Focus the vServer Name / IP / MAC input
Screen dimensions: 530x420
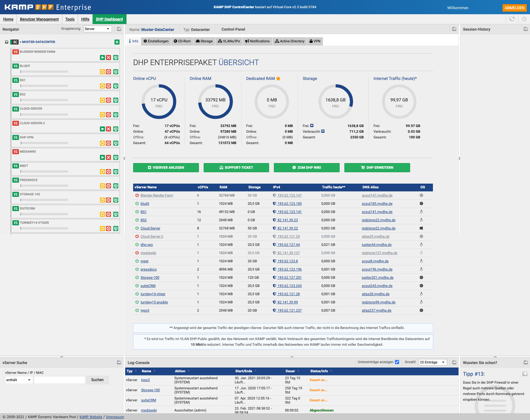(x=59, y=380)
